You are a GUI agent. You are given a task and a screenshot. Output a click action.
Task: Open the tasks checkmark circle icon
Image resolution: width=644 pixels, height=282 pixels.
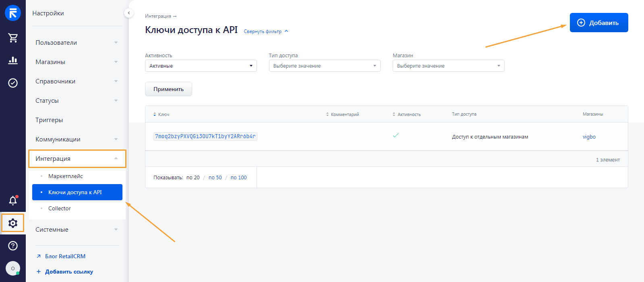point(13,83)
